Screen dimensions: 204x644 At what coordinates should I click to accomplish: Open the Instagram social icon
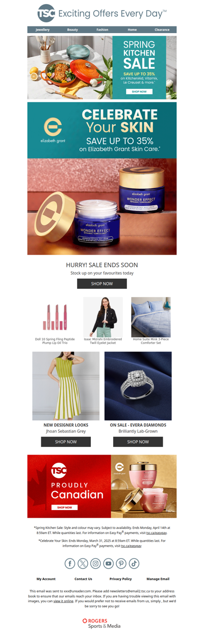pyautogui.click(x=95, y=563)
